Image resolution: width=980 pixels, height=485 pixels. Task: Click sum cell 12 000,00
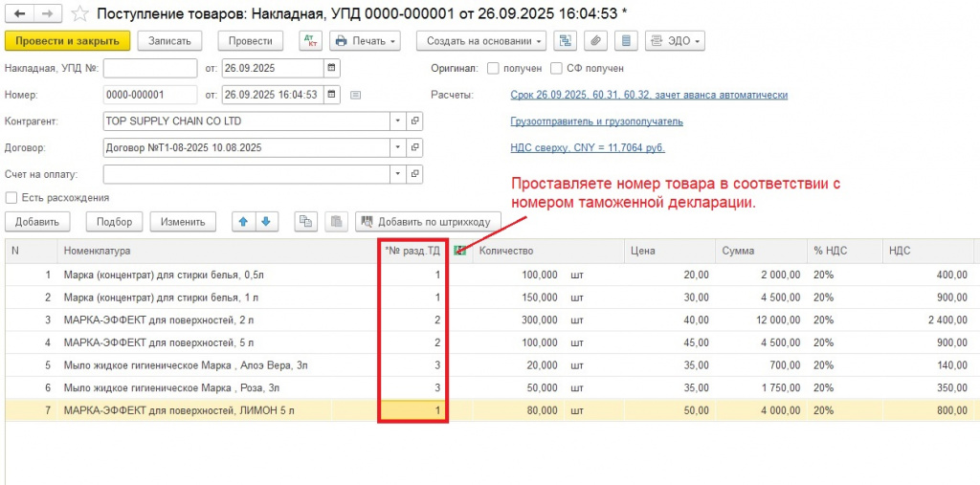761,320
